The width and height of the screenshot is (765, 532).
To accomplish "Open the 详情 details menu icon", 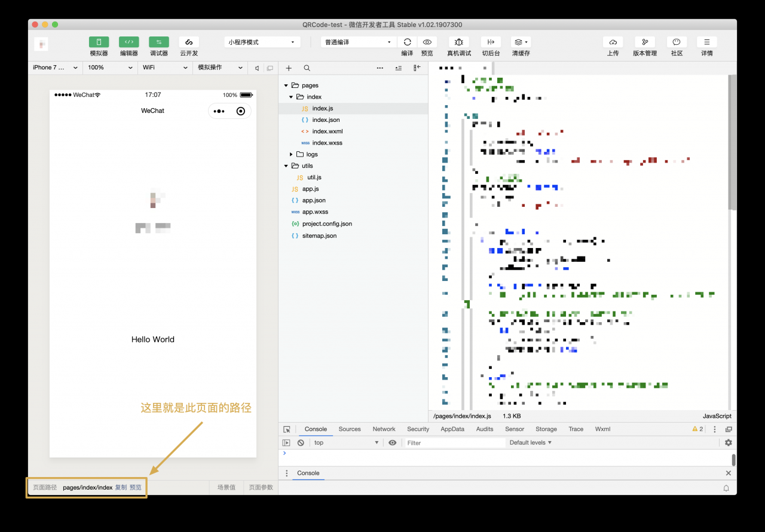I will pos(707,42).
